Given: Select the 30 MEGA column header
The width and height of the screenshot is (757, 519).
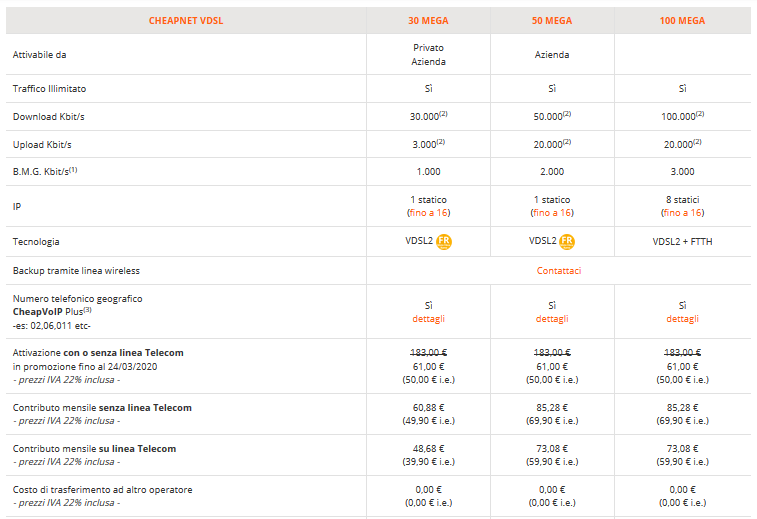Looking at the screenshot, I should coord(428,21).
